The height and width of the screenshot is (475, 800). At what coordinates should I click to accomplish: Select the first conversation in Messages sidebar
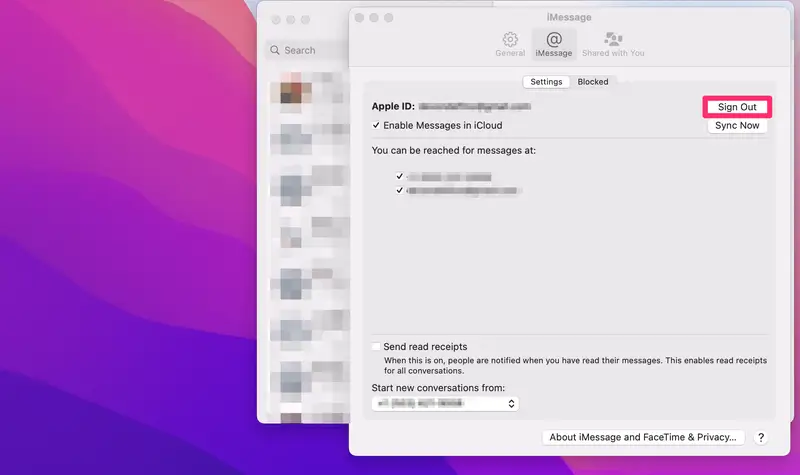tap(309, 92)
